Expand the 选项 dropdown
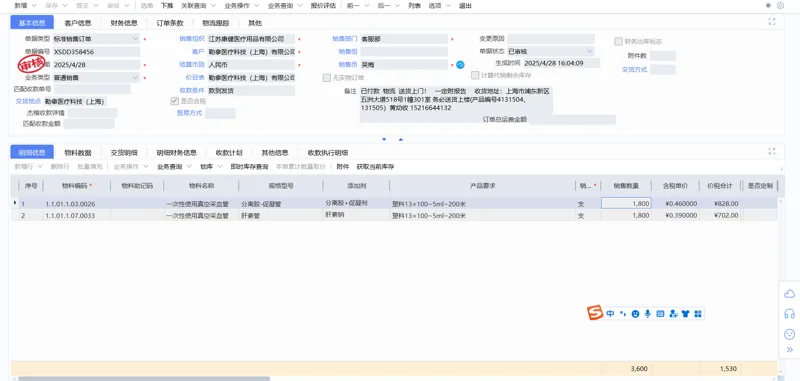800x381 pixels. 448,6
